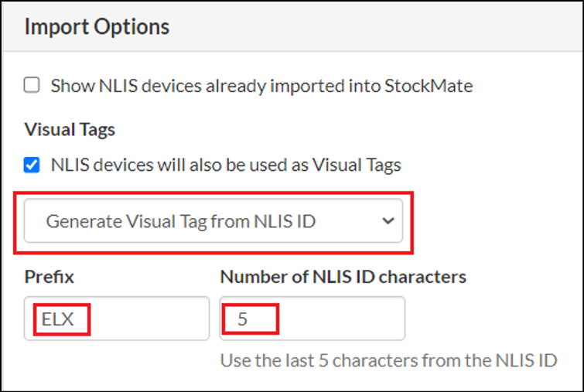This screenshot has height=392, width=584.
Task: Click the Prefix field label
Action: [x=49, y=276]
